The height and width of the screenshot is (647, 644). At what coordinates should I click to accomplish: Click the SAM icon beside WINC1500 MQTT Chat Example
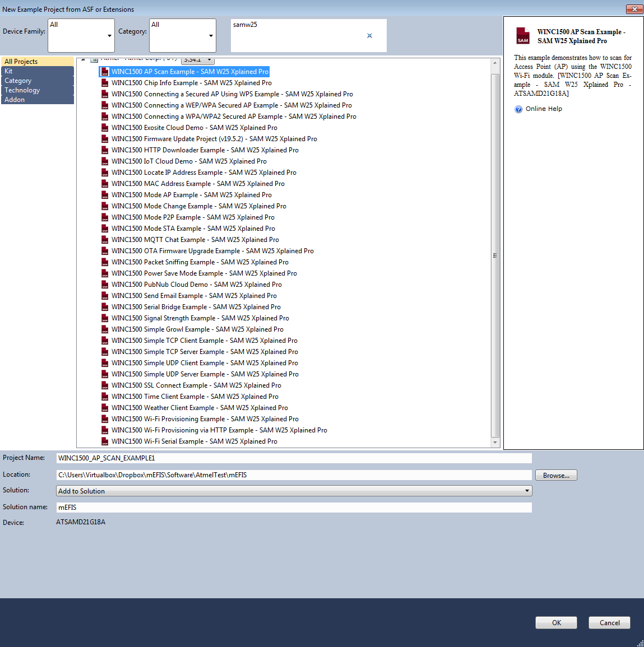(x=105, y=240)
